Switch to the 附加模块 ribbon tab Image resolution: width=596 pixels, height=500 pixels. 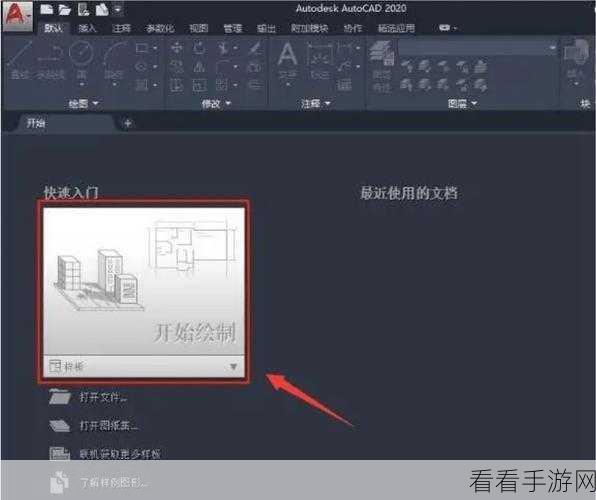click(310, 28)
